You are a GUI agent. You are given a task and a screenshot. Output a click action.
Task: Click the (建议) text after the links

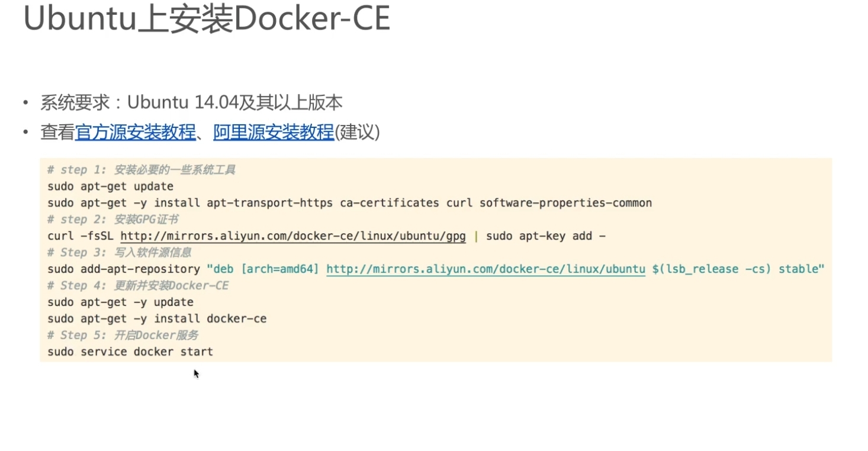[x=358, y=132]
